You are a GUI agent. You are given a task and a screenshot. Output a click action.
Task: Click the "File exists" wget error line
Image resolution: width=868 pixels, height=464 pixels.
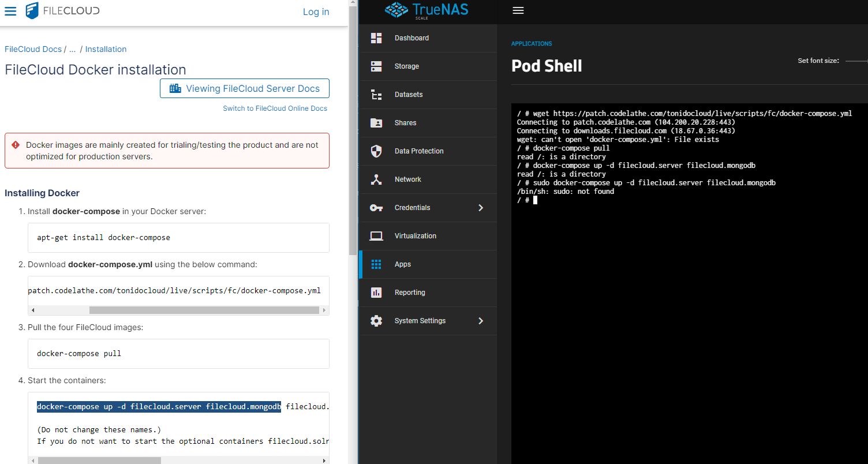(x=618, y=140)
